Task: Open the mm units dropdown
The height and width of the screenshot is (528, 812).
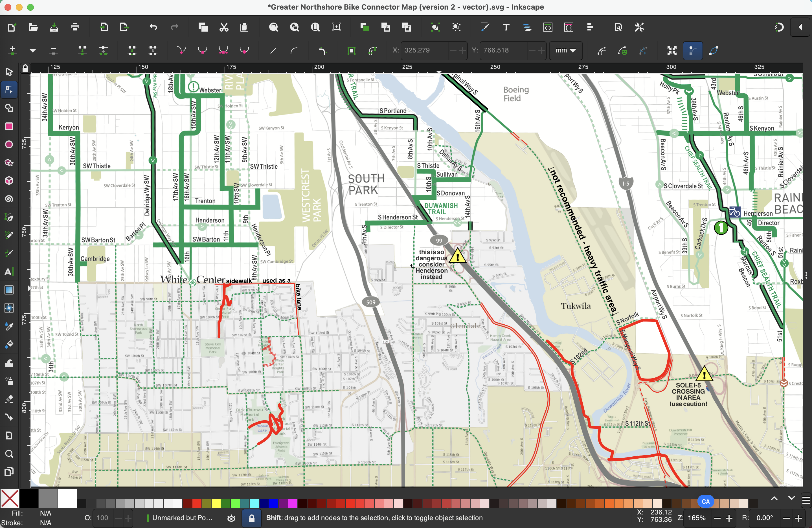Action: click(566, 50)
